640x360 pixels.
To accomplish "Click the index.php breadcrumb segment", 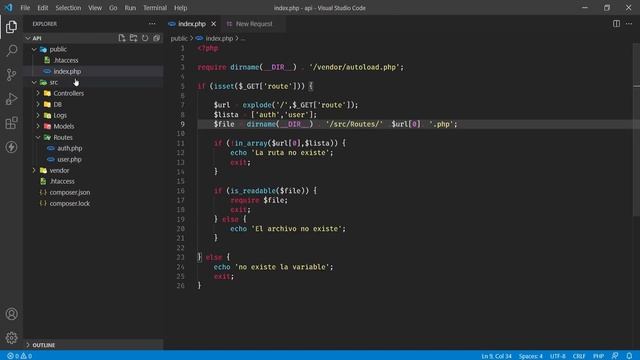I will pos(219,38).
